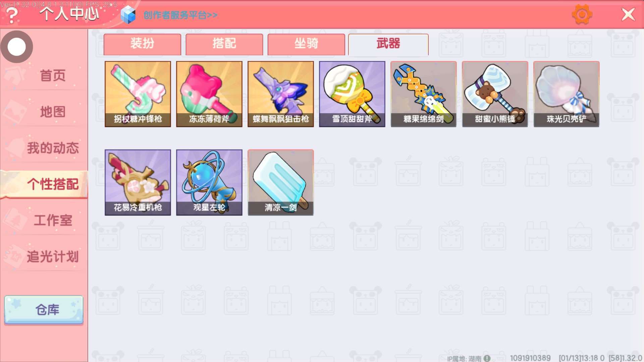644x362 pixels.
Task: Open the 创作者服务平台 link
Action: tap(180, 15)
